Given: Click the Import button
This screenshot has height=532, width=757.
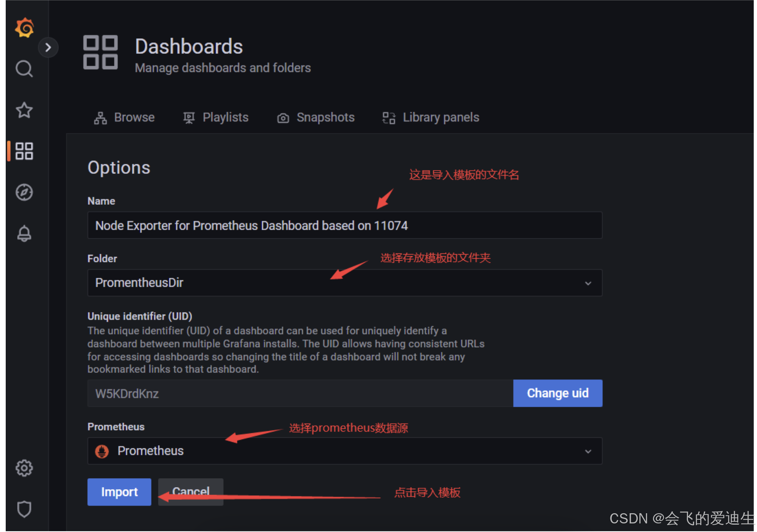Looking at the screenshot, I should 119,492.
